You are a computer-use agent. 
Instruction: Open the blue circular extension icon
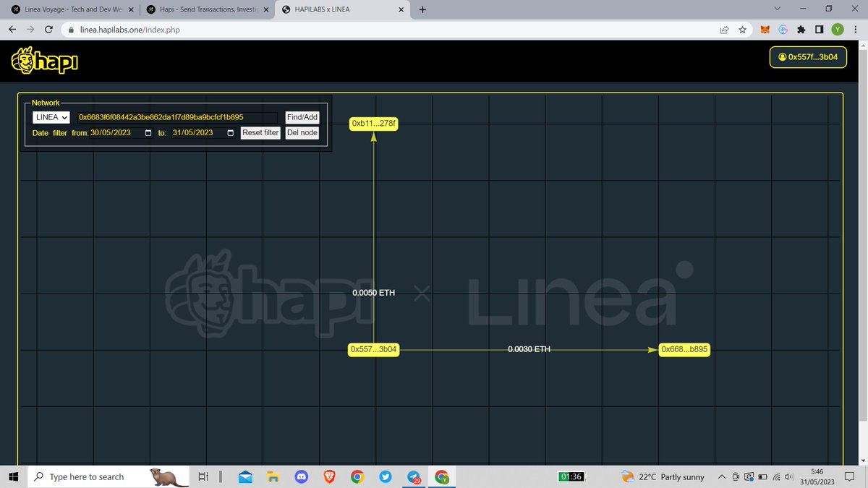point(783,30)
